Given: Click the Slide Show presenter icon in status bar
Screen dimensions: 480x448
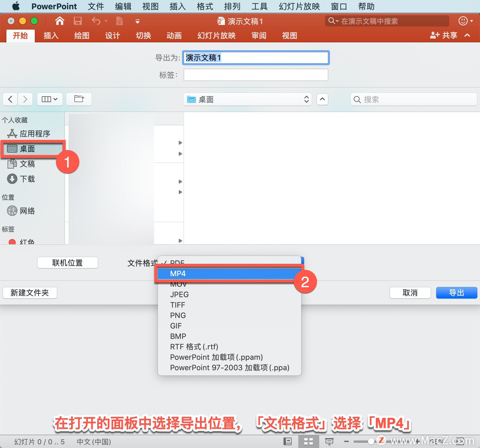Looking at the screenshot, I should click(x=329, y=442).
